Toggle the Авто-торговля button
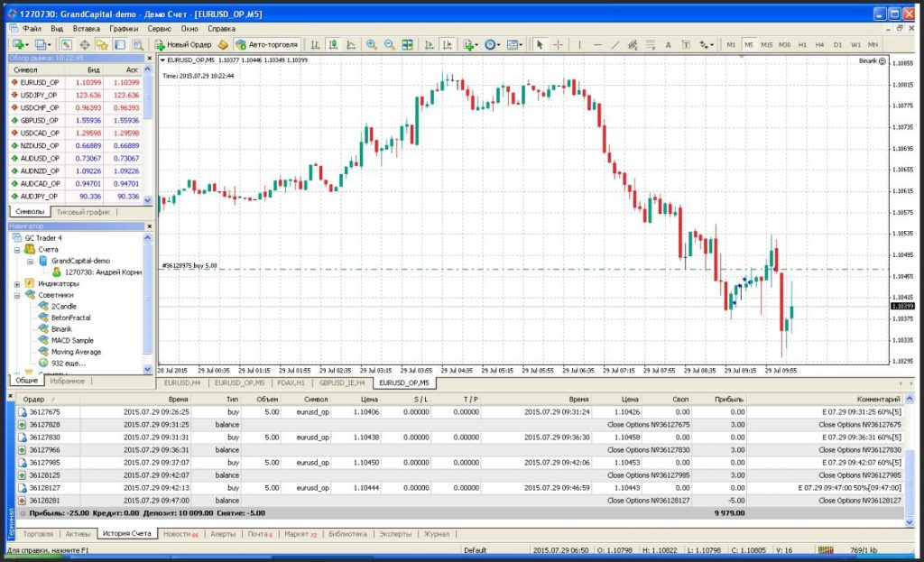The image size is (924, 562). [267, 45]
